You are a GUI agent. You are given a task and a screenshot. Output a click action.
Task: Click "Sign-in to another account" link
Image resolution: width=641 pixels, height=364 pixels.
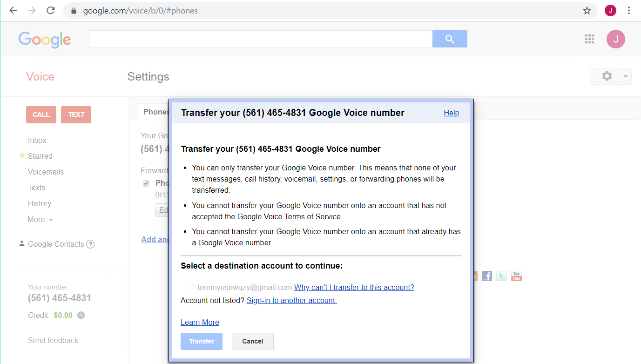(292, 300)
